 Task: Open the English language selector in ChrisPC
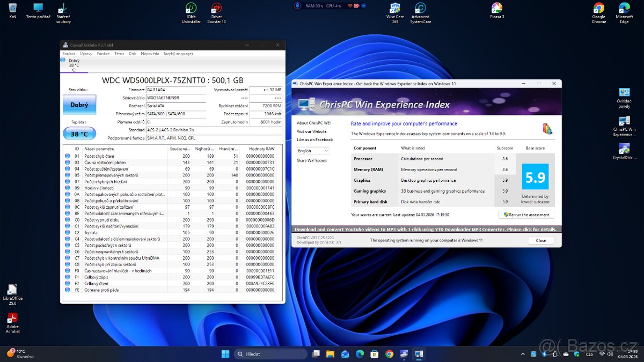pyautogui.click(x=313, y=151)
